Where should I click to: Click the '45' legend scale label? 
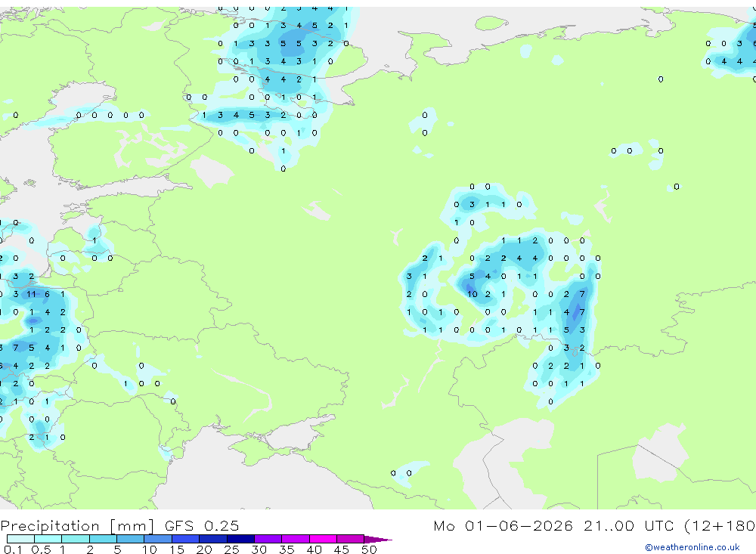click(x=342, y=549)
